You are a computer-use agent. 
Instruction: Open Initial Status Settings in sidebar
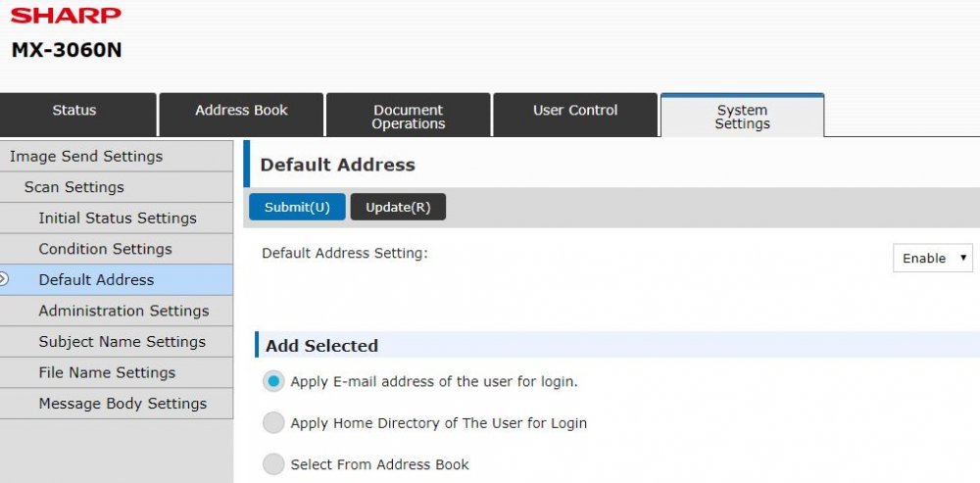(118, 218)
